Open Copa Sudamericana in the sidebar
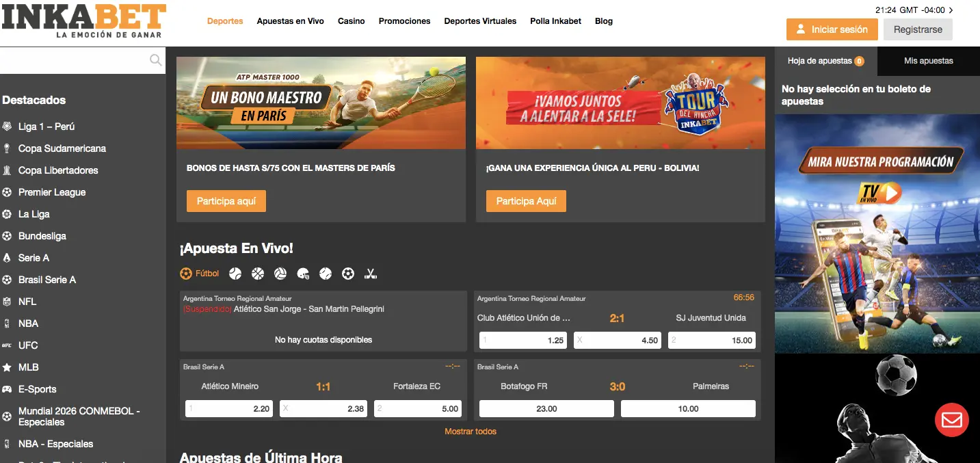980x463 pixels. coord(62,148)
